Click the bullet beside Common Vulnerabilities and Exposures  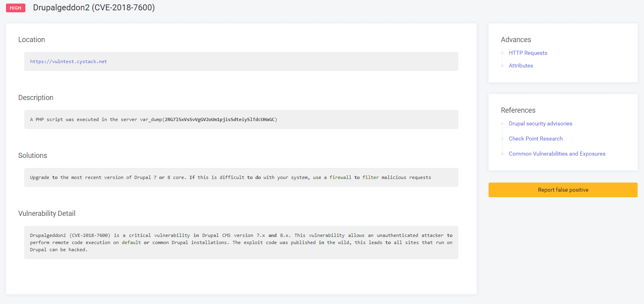pos(502,154)
